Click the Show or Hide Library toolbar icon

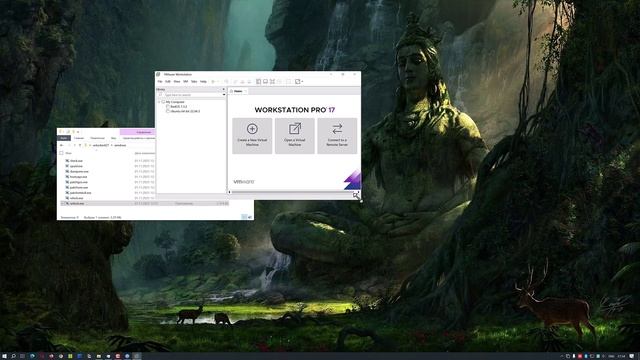[258, 82]
